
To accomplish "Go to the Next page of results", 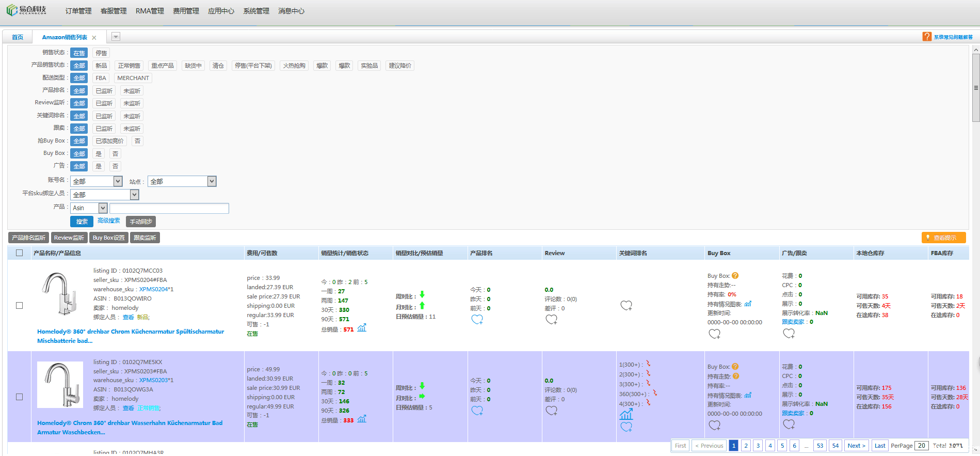I will click(x=856, y=446).
